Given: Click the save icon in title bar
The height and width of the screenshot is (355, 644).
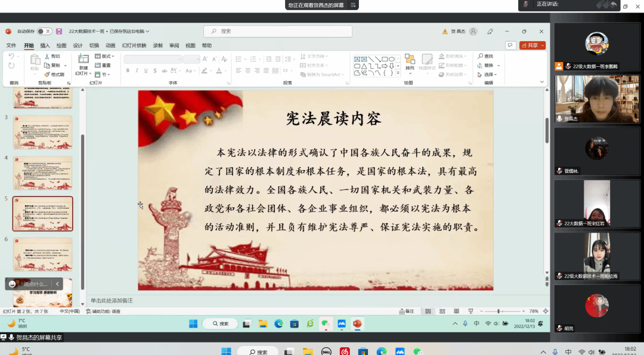Looking at the screenshot, I should coord(60,31).
